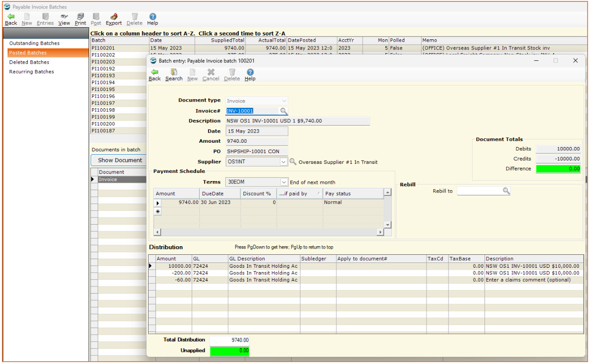
Task: Open Entries in the main toolbar
Action: tap(45, 19)
